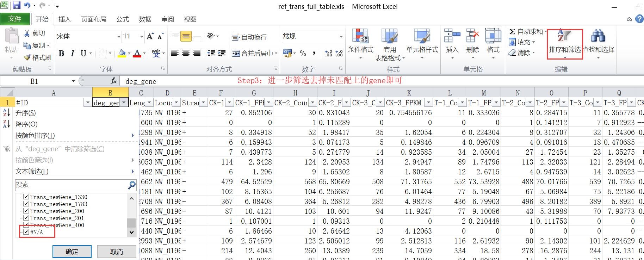
Task: Open the deg_gene column filter dropdown
Action: point(124,103)
